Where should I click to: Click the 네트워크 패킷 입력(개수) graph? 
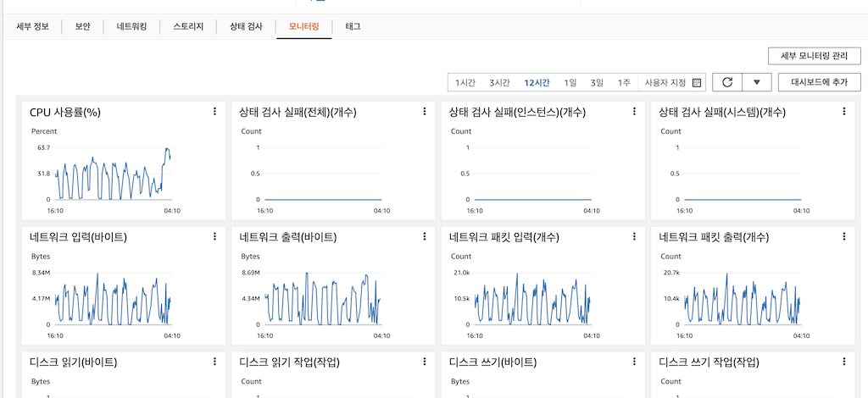click(x=533, y=298)
